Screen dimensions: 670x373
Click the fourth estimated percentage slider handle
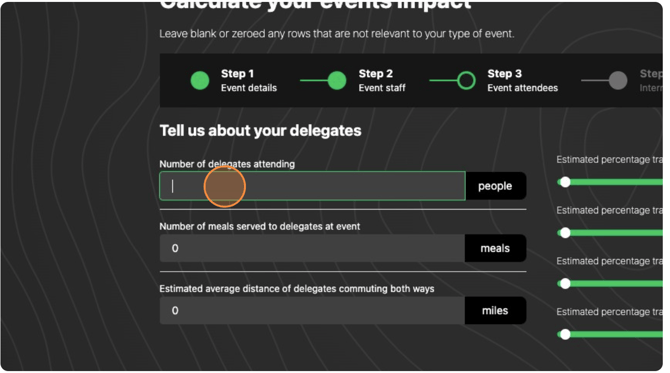click(x=565, y=335)
